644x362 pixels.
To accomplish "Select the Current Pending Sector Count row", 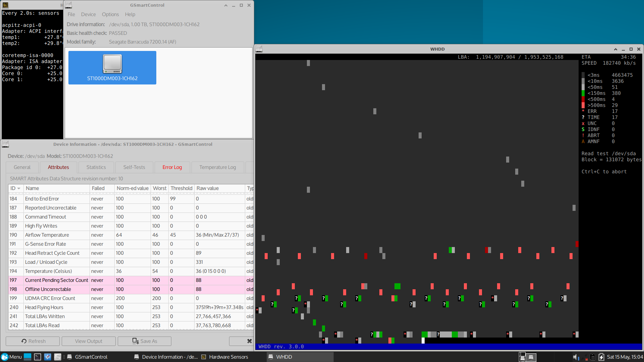I will pos(56,280).
